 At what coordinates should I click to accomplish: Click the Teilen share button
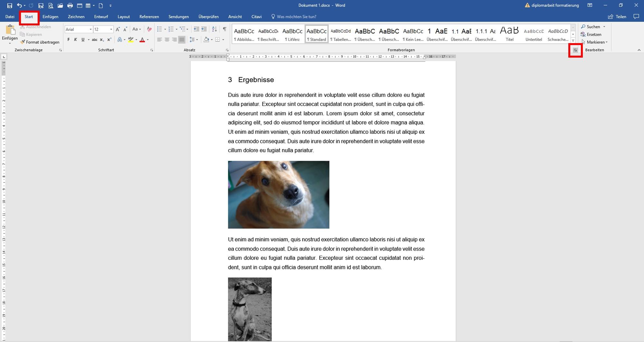click(617, 17)
